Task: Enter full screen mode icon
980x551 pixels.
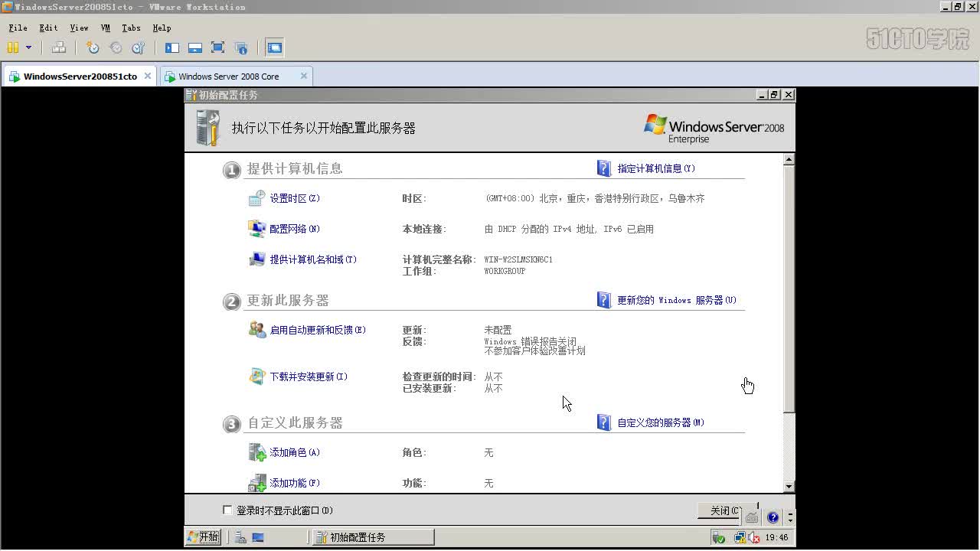Action: (x=217, y=47)
